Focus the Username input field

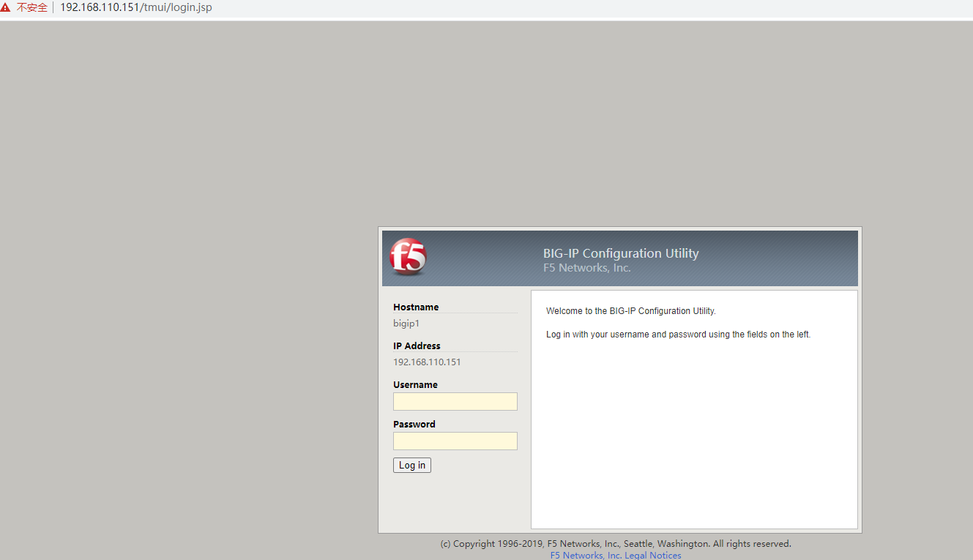pyautogui.click(x=455, y=401)
